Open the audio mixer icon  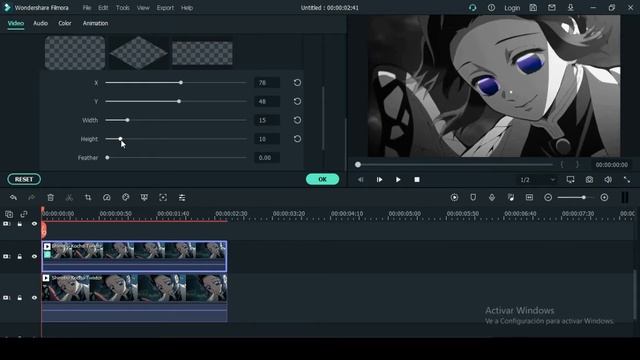[x=511, y=198]
